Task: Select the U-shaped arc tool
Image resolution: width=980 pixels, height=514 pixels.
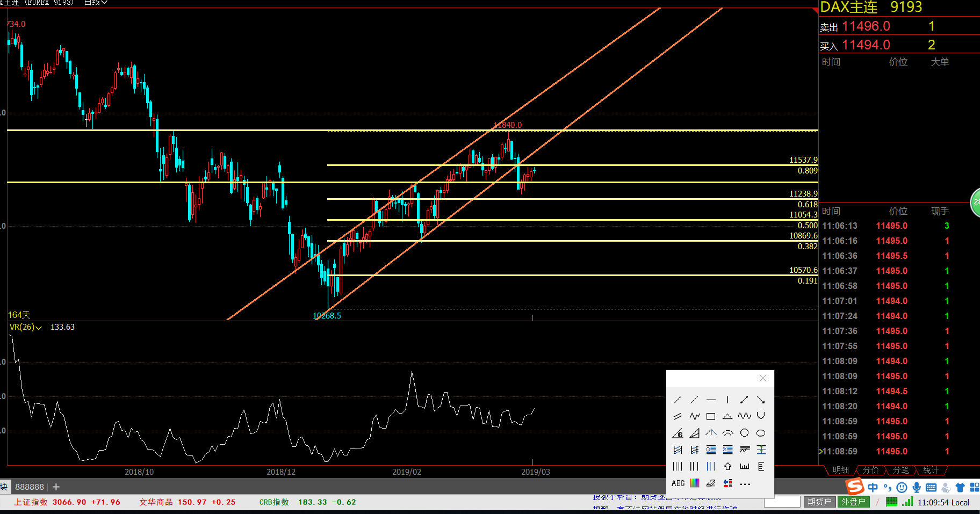Action: [x=761, y=416]
